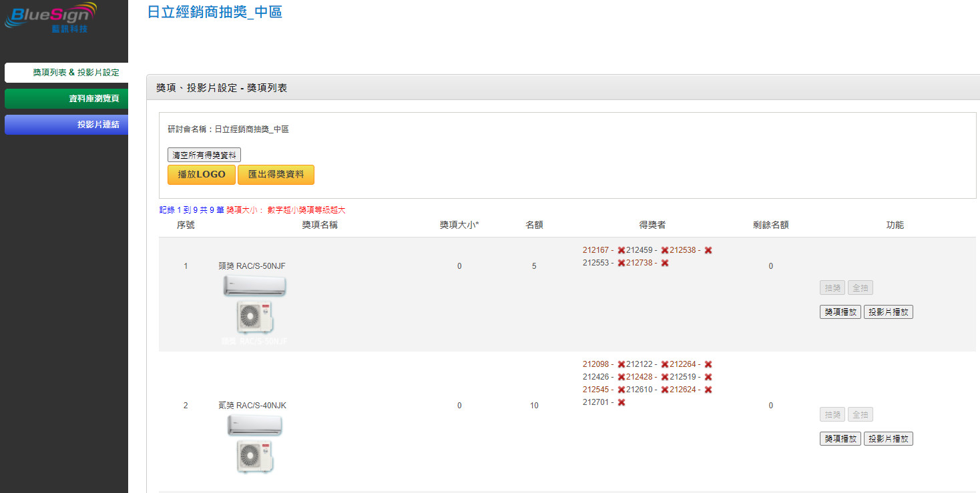Click 投影片播放 on the second prize row

click(888, 438)
